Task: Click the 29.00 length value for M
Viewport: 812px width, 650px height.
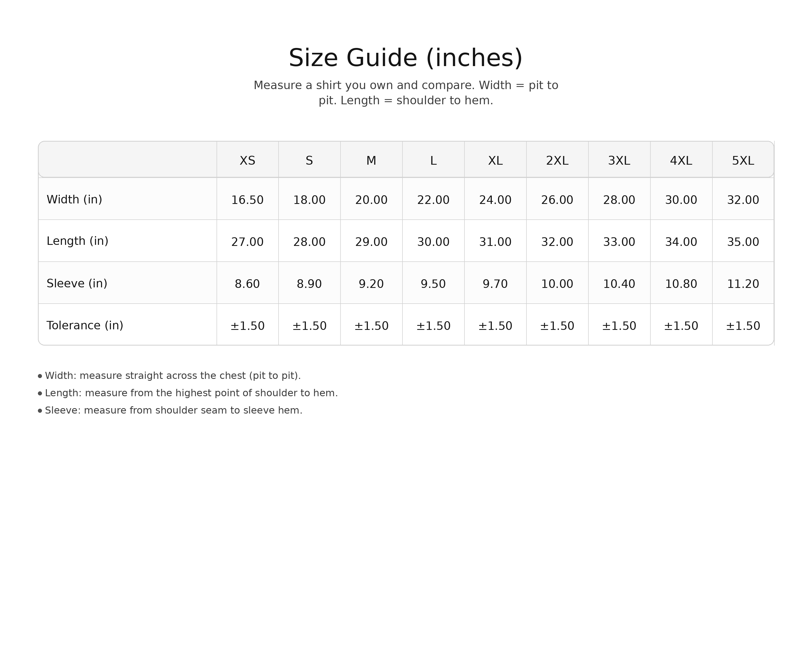Action: [x=371, y=242]
